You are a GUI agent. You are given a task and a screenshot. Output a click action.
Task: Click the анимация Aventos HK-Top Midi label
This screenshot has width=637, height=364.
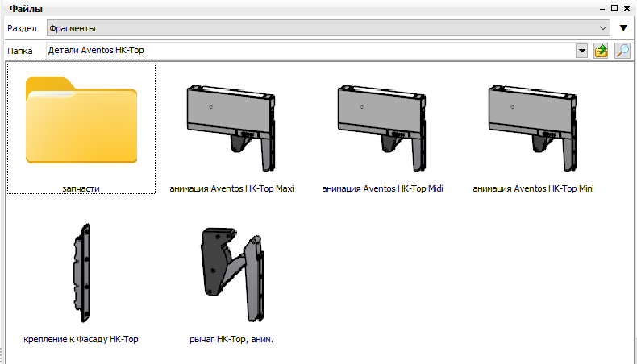tap(382, 188)
